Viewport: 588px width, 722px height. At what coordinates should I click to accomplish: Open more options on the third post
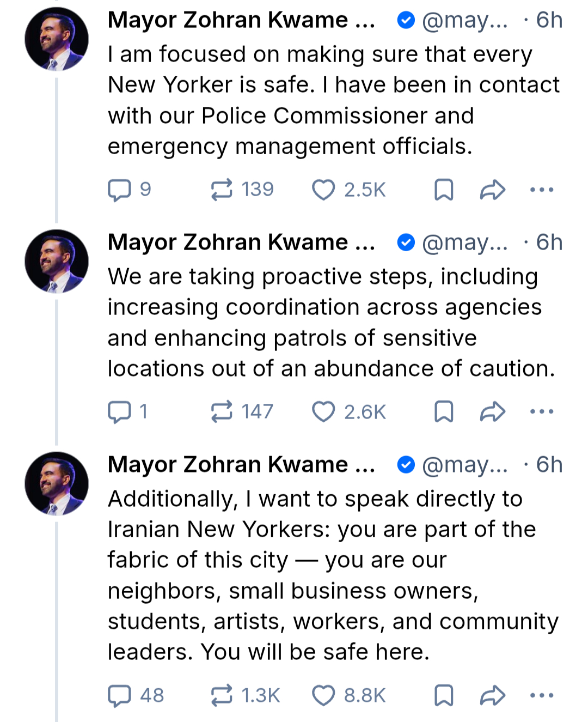click(542, 695)
